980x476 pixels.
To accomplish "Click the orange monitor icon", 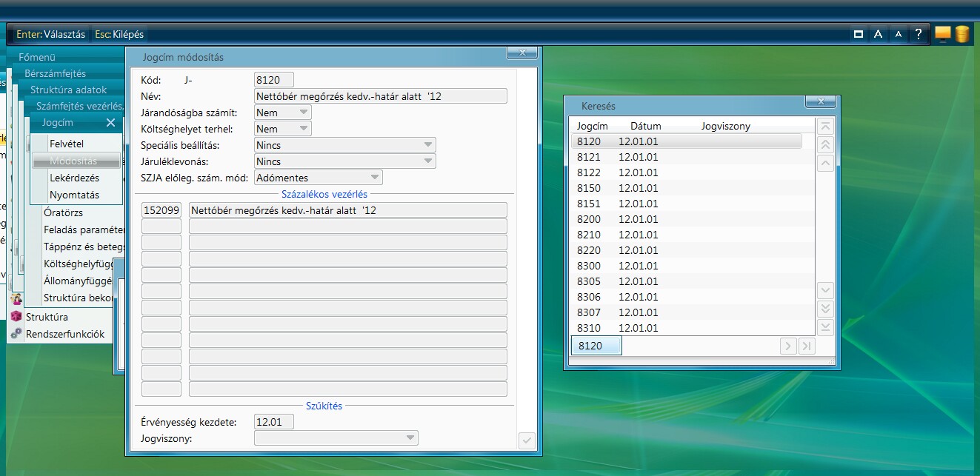I will pos(942,33).
